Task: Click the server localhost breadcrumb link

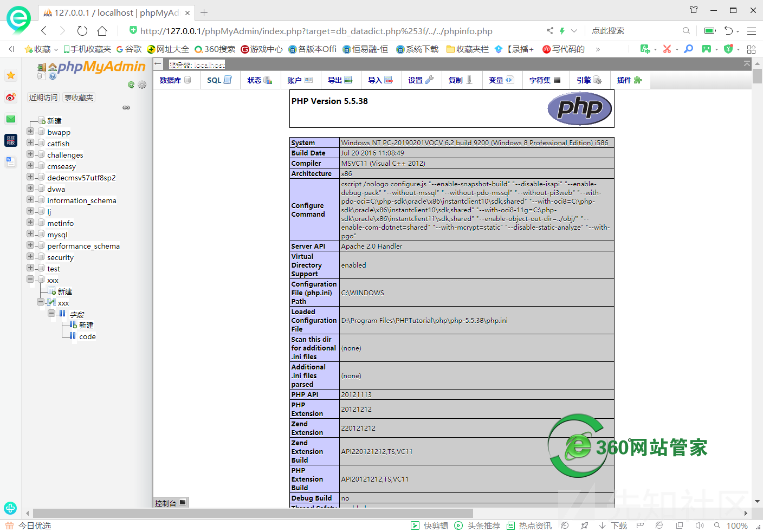Action: click(197, 64)
